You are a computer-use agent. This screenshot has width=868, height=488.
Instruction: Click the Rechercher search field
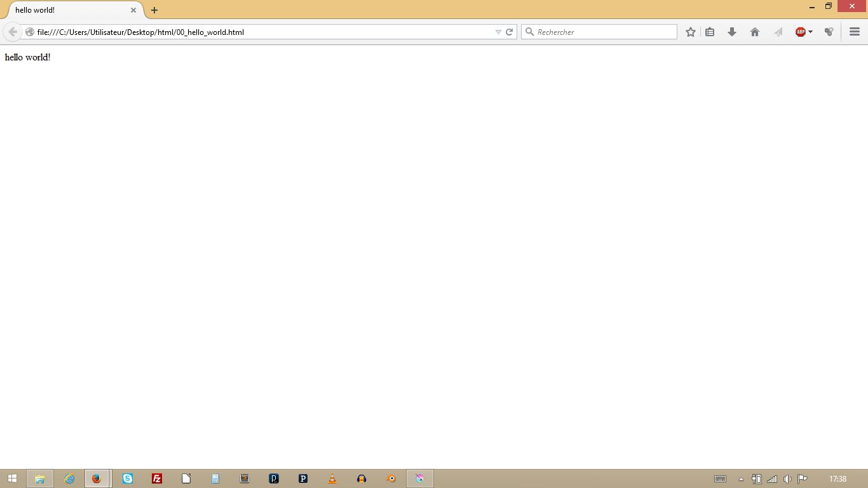604,32
